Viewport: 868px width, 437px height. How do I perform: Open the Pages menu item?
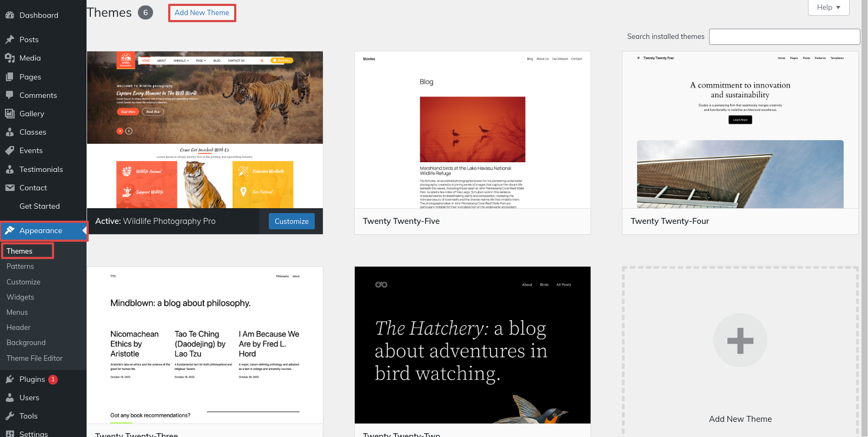(43, 77)
